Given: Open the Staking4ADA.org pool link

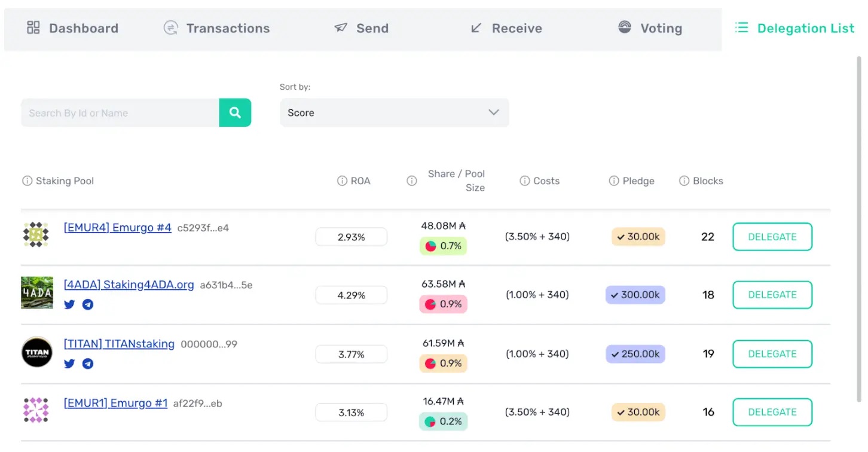Looking at the screenshot, I should point(129,285).
